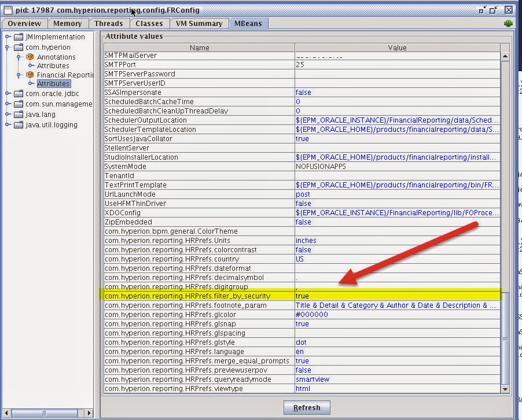This screenshot has height=420, width=522.
Task: Select Attributes under Annotations
Action: [53, 66]
